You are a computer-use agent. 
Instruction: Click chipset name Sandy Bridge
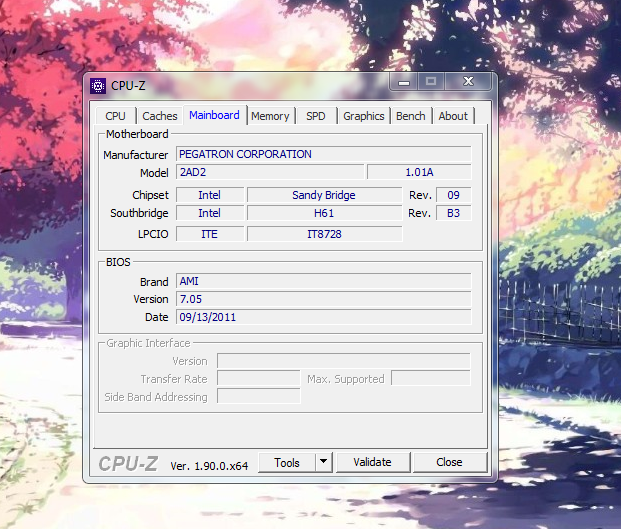pyautogui.click(x=324, y=195)
